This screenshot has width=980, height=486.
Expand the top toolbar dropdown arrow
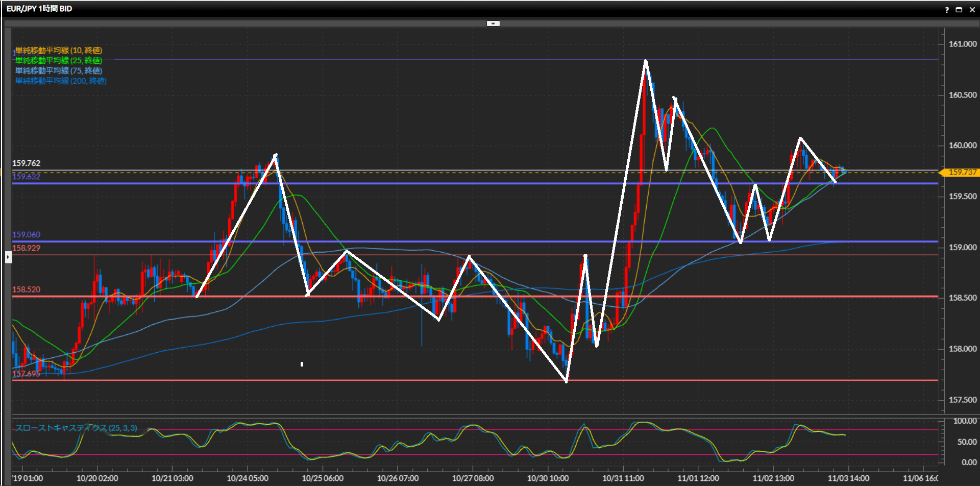493,23
